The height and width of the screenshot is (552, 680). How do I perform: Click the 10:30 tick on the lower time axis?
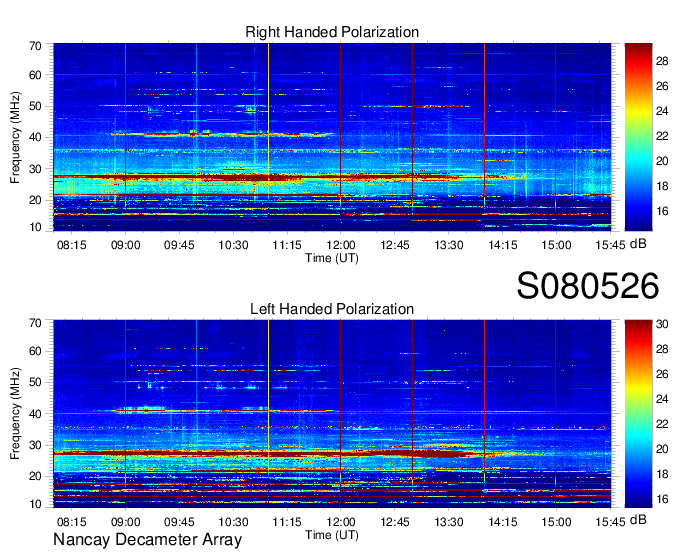(x=233, y=522)
